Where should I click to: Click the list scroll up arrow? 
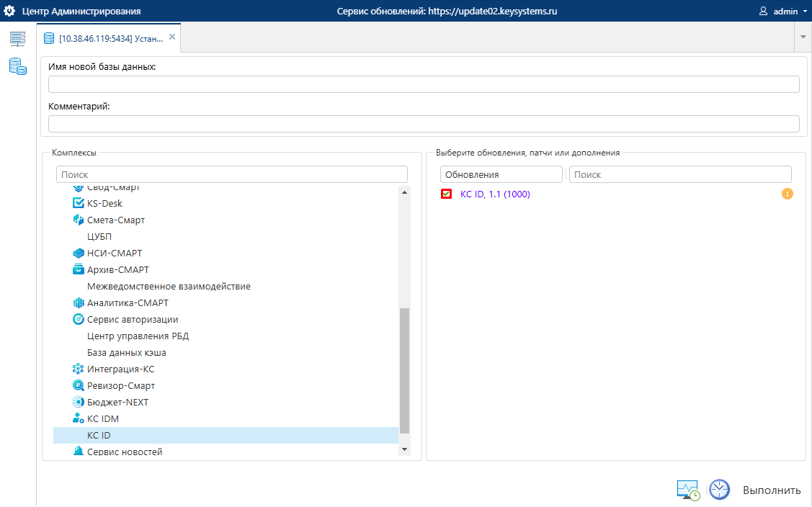(x=404, y=192)
